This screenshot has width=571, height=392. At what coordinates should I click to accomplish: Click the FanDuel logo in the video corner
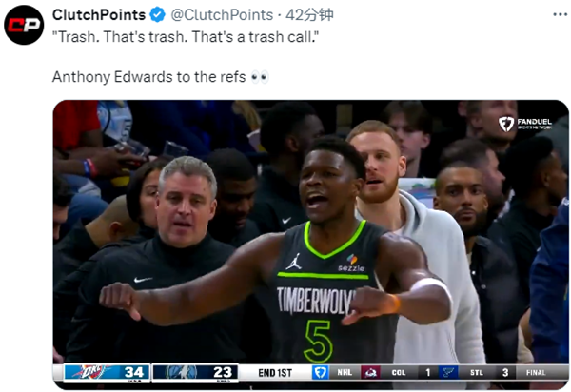525,124
